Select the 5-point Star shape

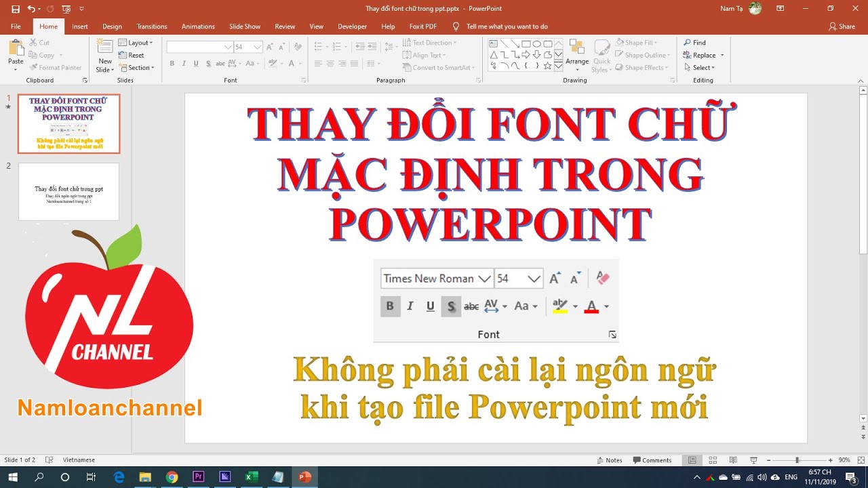(548, 66)
